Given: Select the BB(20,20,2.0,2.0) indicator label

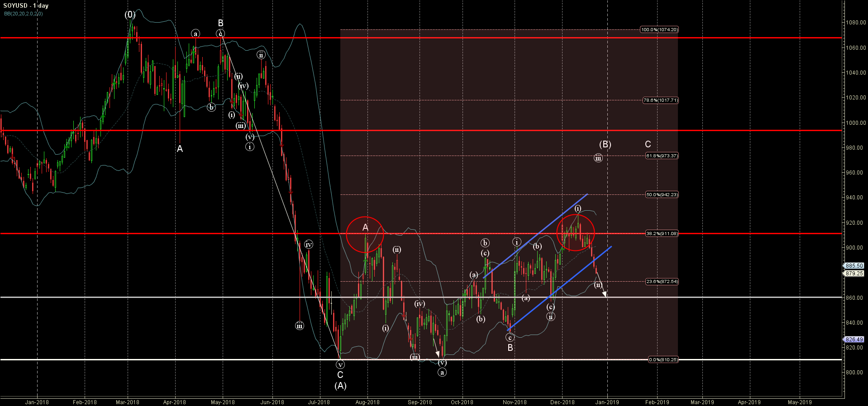Looking at the screenshot, I should [x=24, y=14].
